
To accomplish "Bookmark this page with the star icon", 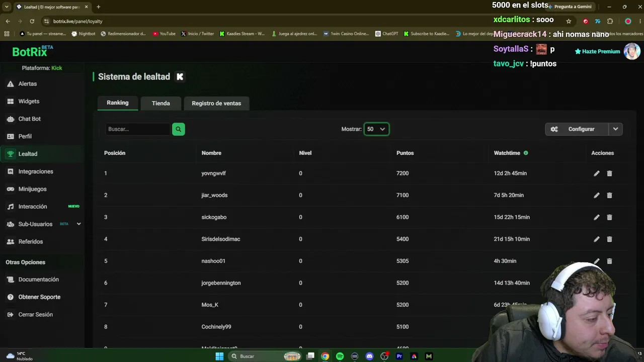I will (569, 21).
